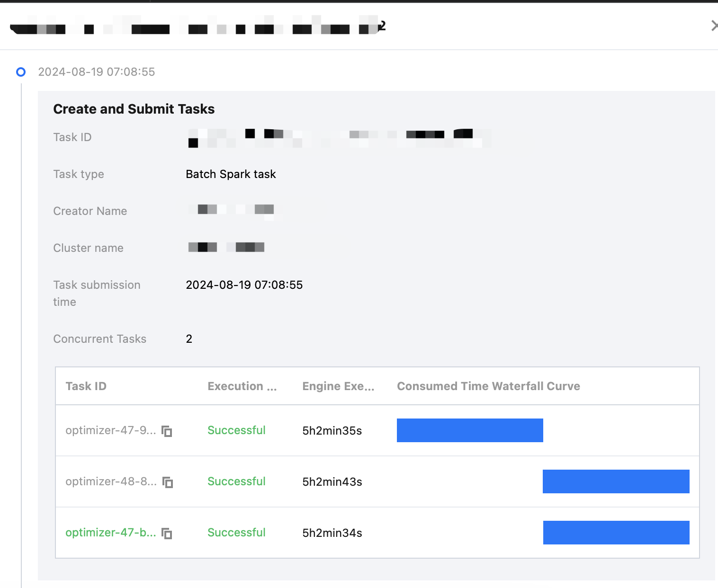Click the Batch Spark task value

click(231, 174)
